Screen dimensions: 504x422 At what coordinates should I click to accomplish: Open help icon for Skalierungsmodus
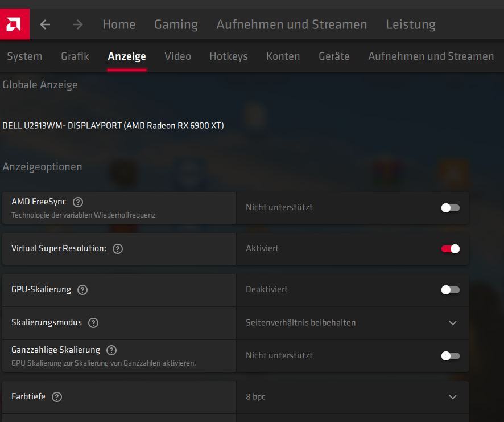(93, 322)
